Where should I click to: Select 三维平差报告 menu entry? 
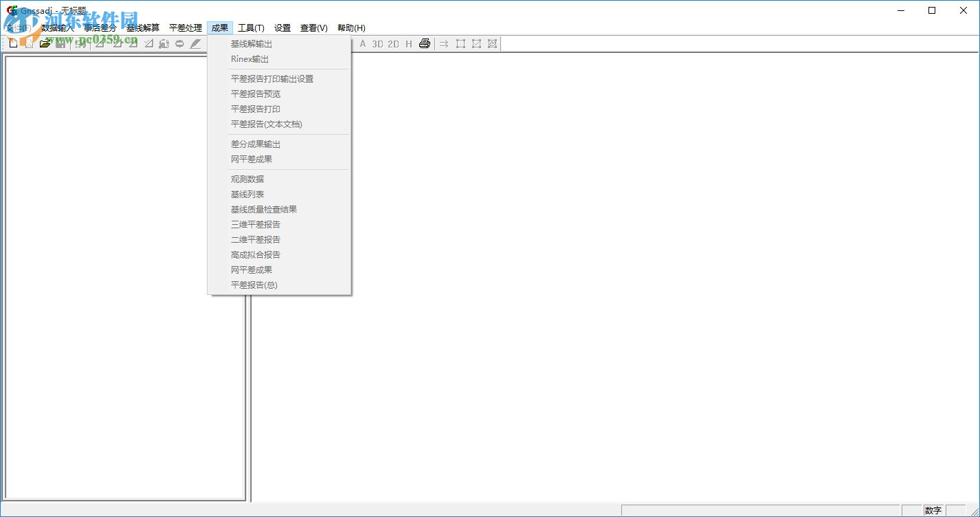tap(280, 225)
